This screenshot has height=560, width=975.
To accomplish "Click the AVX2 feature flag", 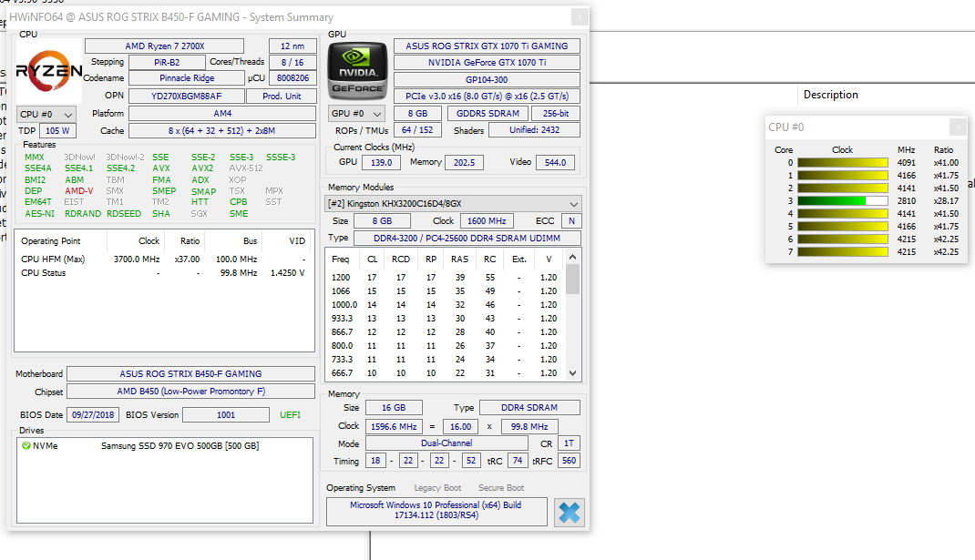I will tap(202, 168).
